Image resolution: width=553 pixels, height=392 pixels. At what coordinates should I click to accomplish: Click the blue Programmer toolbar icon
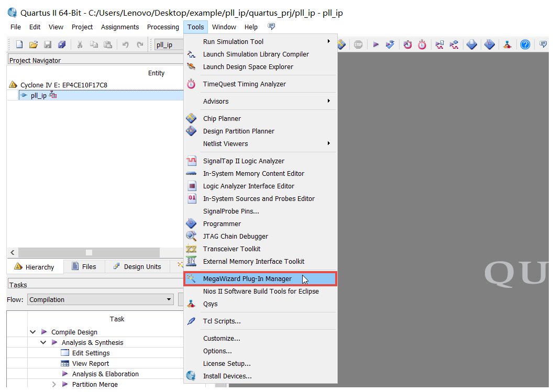tap(490, 44)
